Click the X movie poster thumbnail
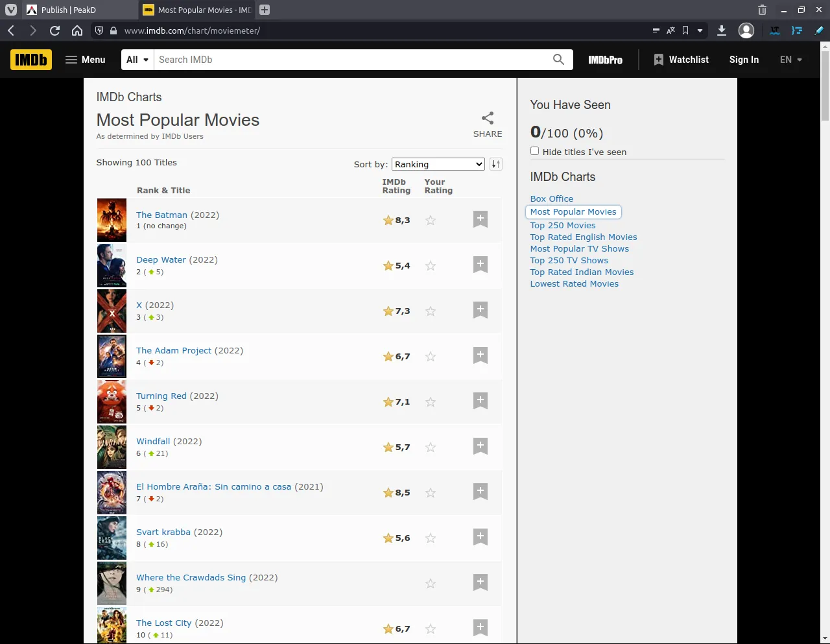Image resolution: width=830 pixels, height=644 pixels. click(x=112, y=311)
